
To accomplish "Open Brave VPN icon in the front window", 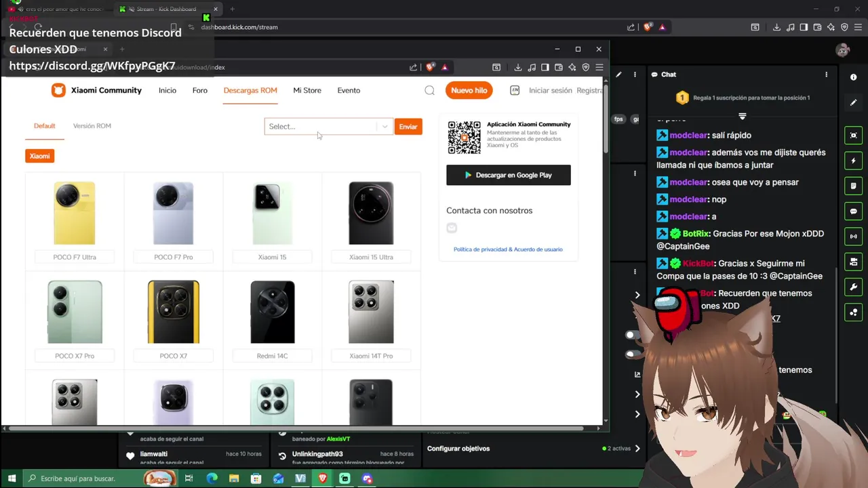I will (x=586, y=67).
